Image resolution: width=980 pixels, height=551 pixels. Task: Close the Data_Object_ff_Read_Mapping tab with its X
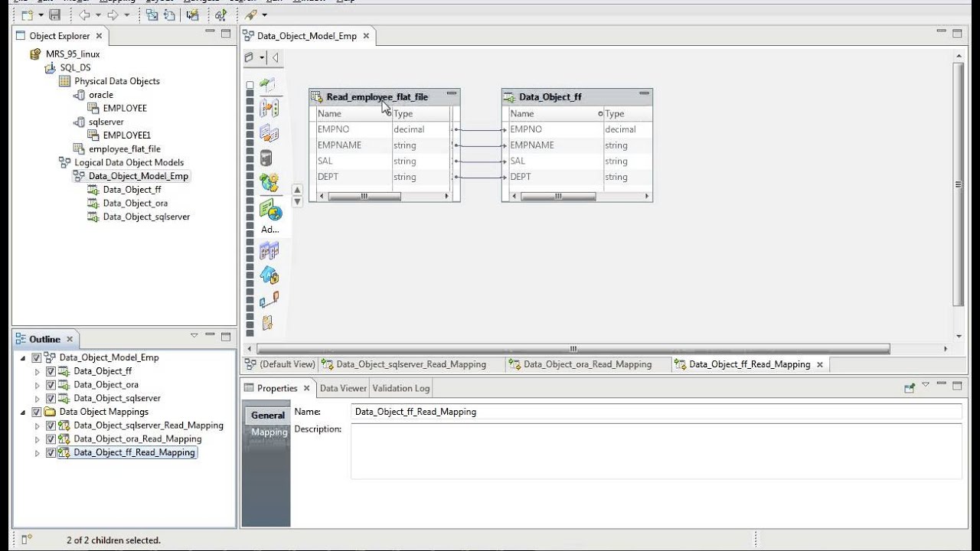click(819, 364)
